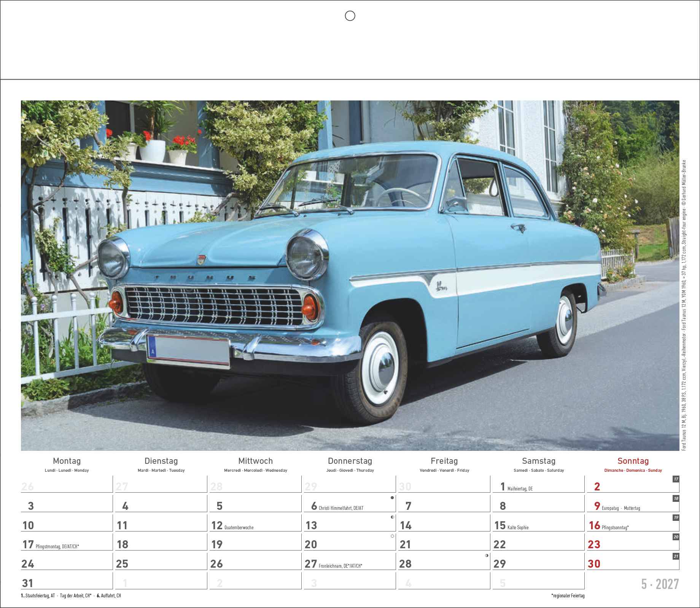The height and width of the screenshot is (608, 700).
Task: Select Wednesday 5 in the second row
Action: tap(256, 504)
